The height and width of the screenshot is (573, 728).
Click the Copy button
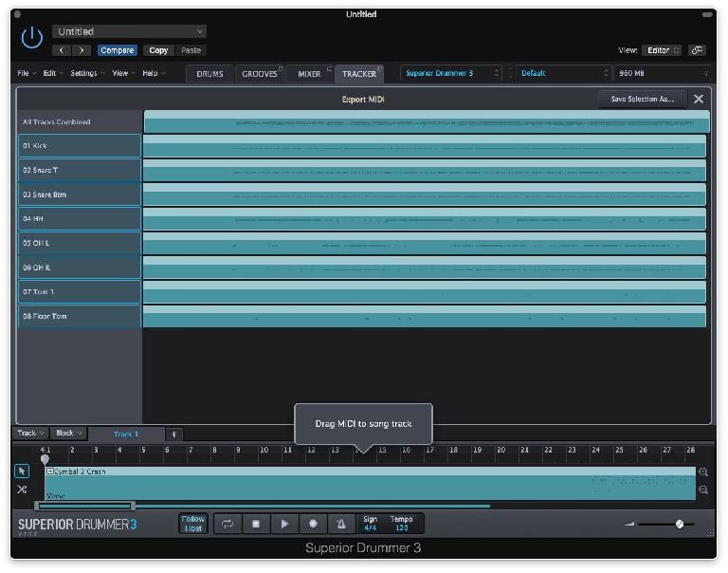point(158,50)
